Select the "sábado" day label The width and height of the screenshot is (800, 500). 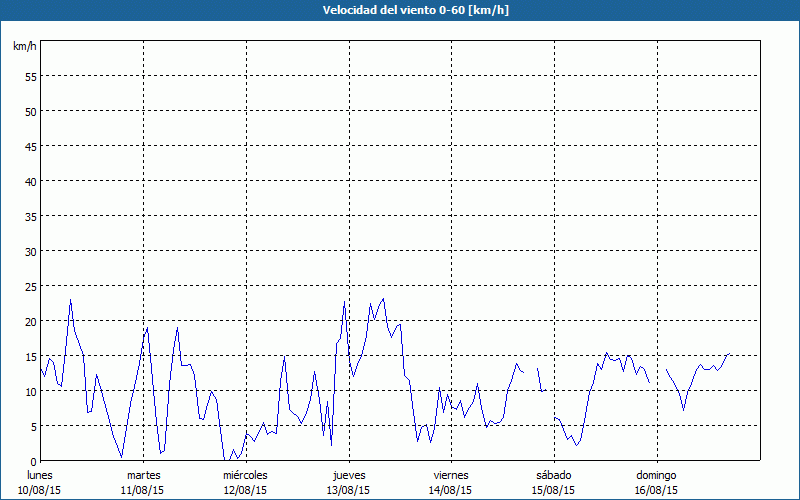(553, 475)
